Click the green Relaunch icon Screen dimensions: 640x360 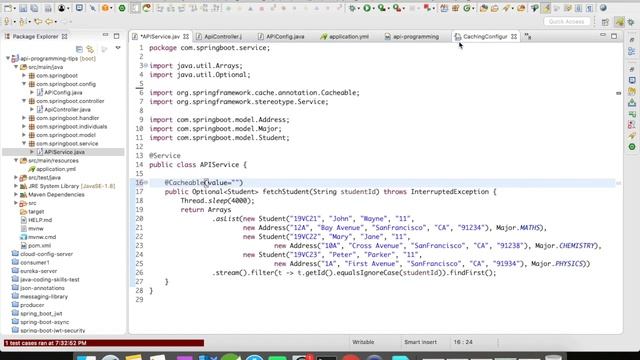(122, 8)
